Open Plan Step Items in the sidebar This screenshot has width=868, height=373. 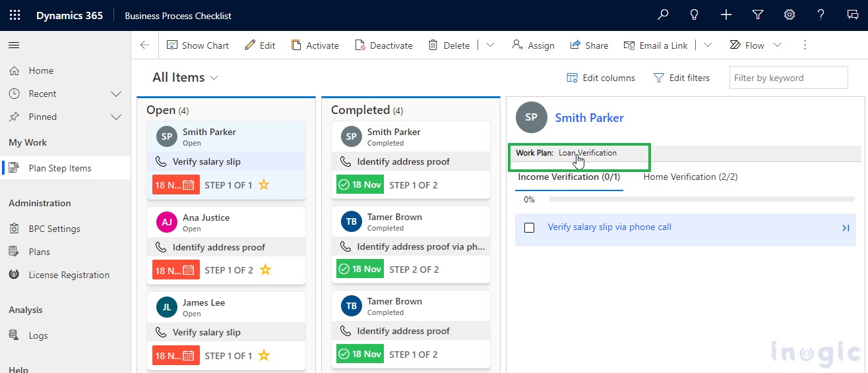click(x=65, y=168)
